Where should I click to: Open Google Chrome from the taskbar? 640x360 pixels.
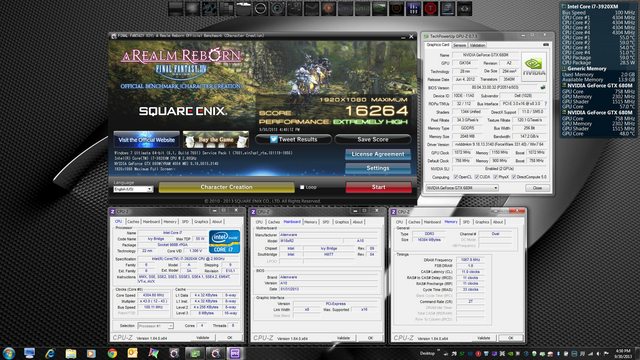[112, 353]
